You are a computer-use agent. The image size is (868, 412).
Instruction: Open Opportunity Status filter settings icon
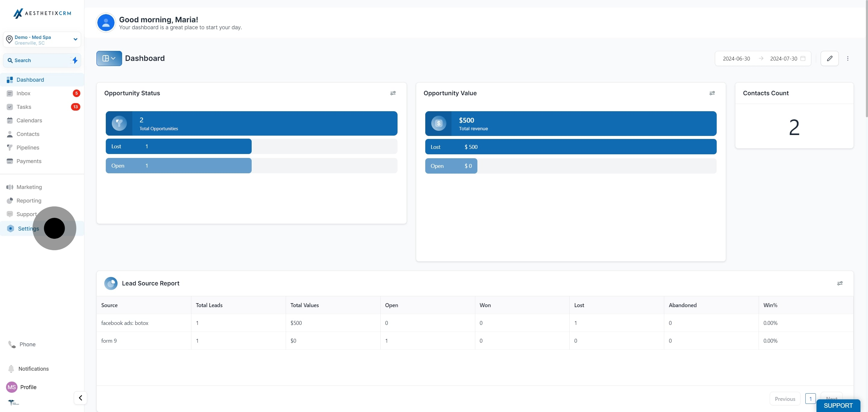[x=393, y=93]
